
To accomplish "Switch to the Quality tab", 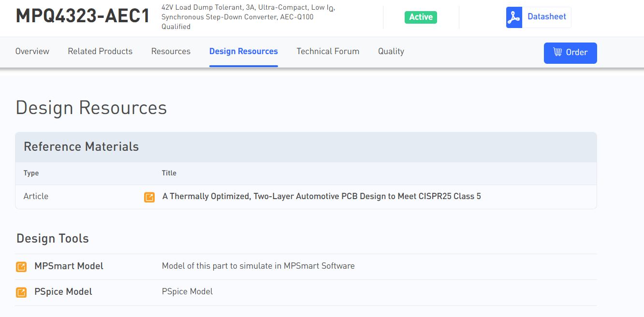I will 391,51.
